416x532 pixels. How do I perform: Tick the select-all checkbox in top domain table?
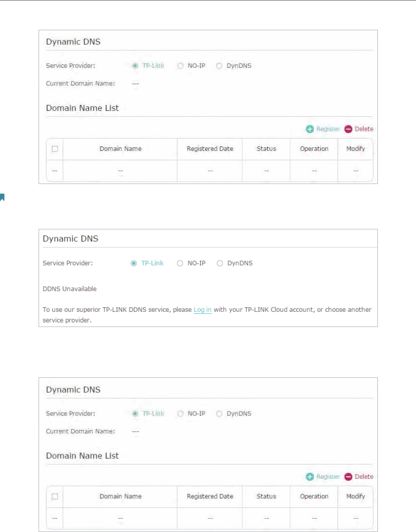[55, 149]
